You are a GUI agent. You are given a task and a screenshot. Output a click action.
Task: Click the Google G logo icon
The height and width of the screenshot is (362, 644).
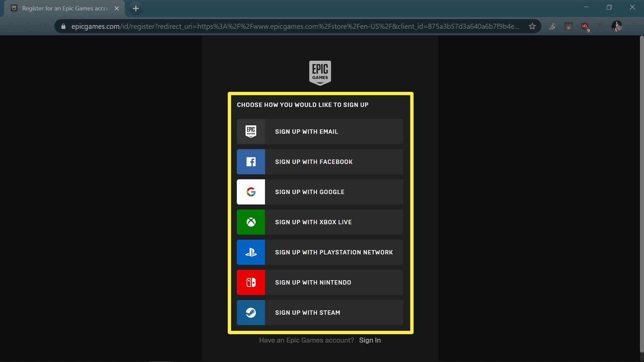251,192
